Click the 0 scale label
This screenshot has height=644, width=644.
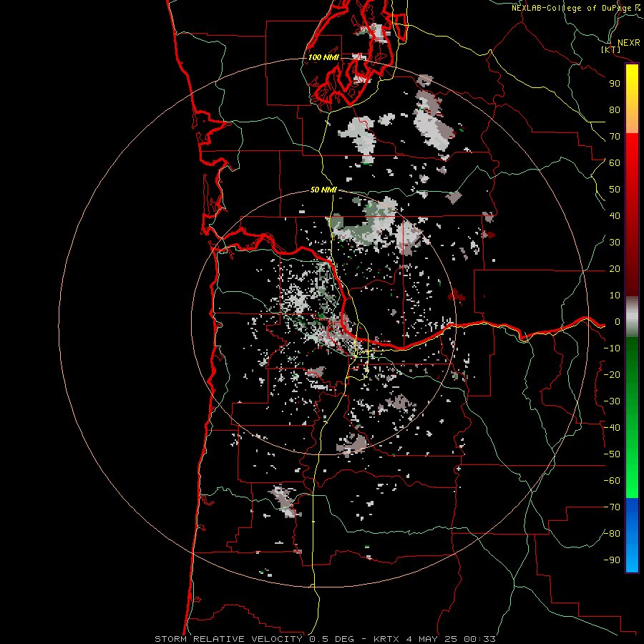click(x=618, y=321)
